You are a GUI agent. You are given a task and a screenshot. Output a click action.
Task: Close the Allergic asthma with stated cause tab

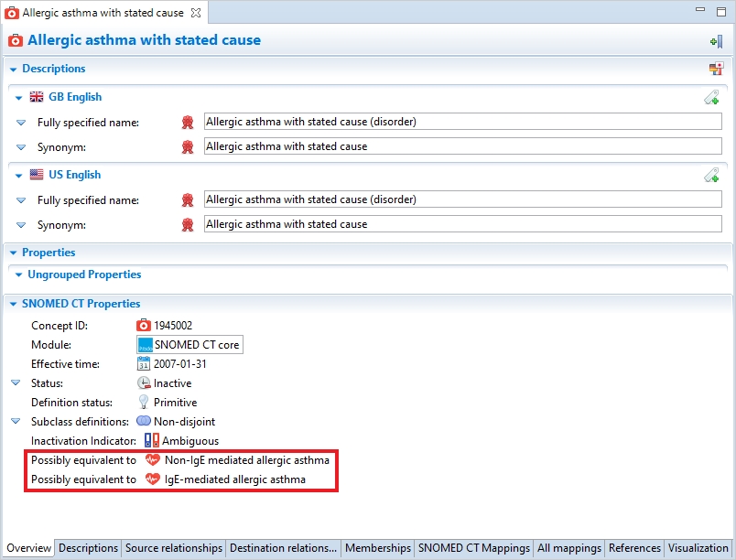point(195,13)
